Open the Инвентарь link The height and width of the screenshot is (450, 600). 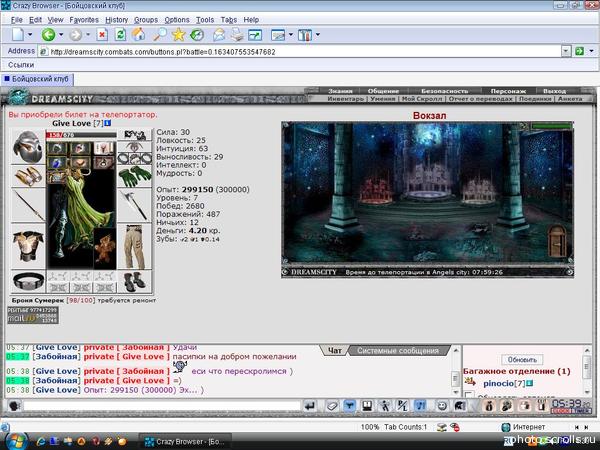[x=346, y=99]
